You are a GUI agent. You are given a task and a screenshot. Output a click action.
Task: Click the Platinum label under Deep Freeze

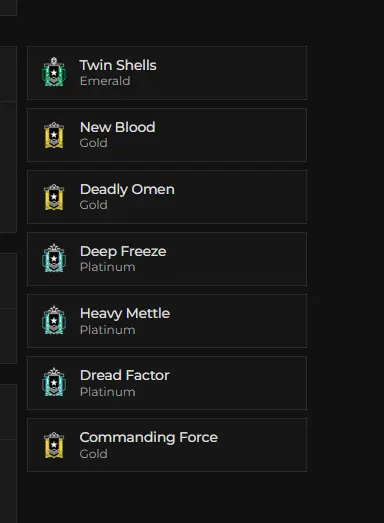(x=107, y=267)
